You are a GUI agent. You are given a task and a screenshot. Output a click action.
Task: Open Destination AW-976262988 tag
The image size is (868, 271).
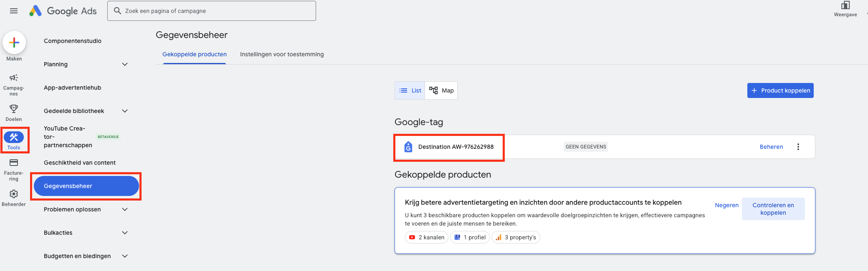tap(456, 147)
